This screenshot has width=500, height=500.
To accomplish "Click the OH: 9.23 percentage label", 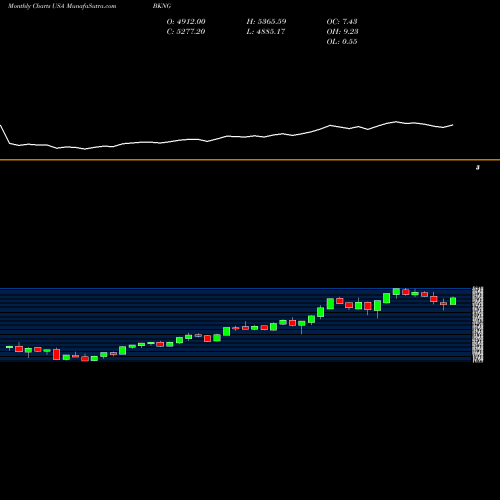I will [x=342, y=31].
